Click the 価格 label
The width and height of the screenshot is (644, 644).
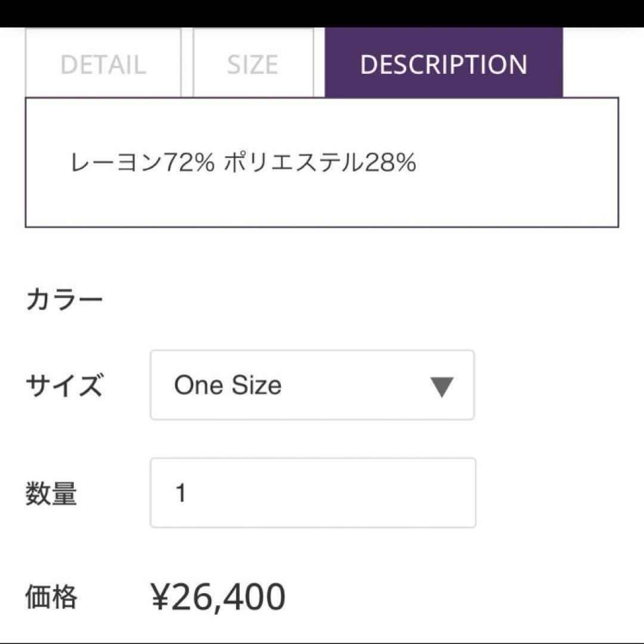point(51,597)
